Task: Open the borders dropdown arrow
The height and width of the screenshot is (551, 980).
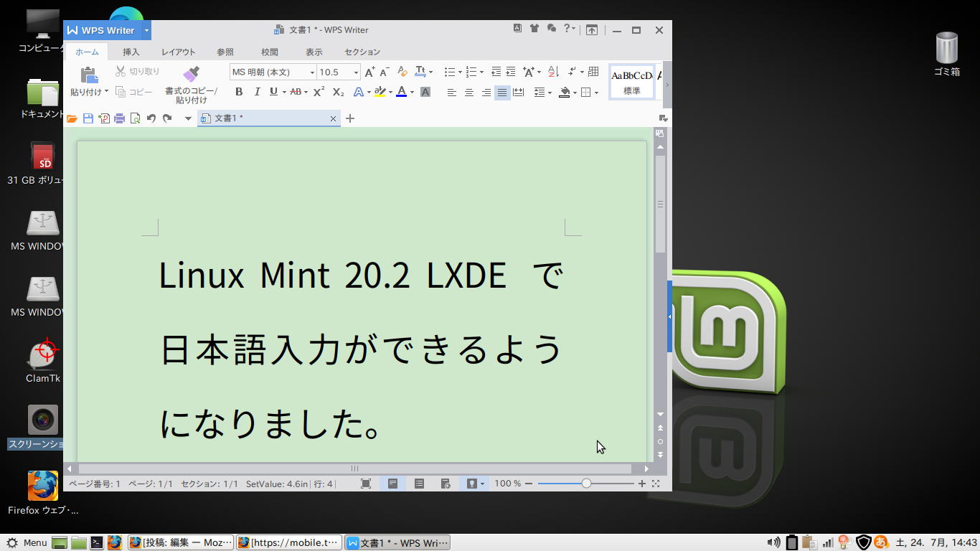Action: [x=596, y=93]
